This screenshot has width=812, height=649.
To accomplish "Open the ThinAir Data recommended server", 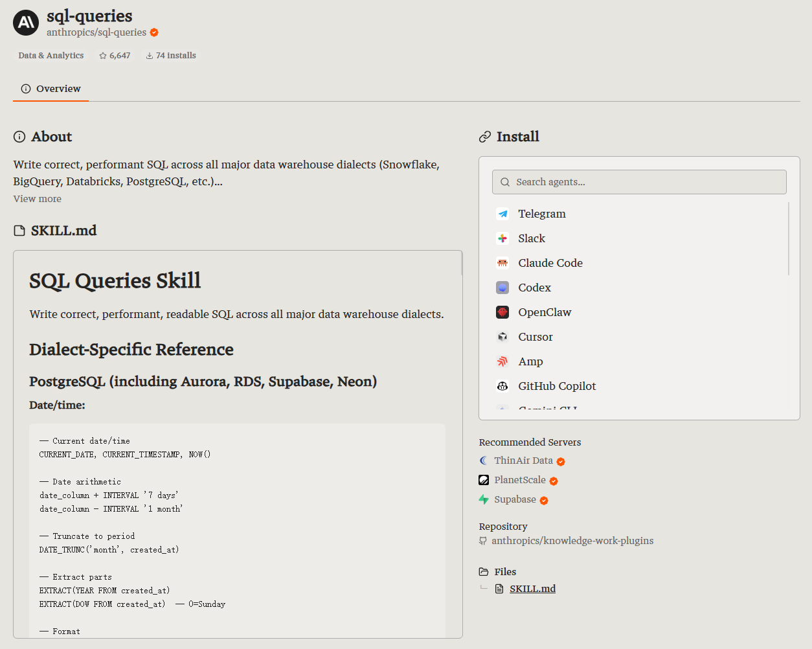I will (x=522, y=461).
